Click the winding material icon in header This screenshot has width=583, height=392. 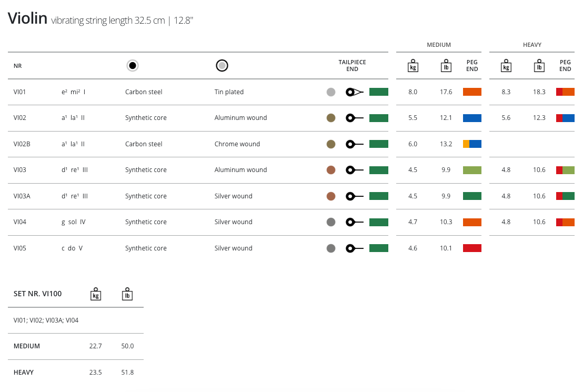(222, 66)
